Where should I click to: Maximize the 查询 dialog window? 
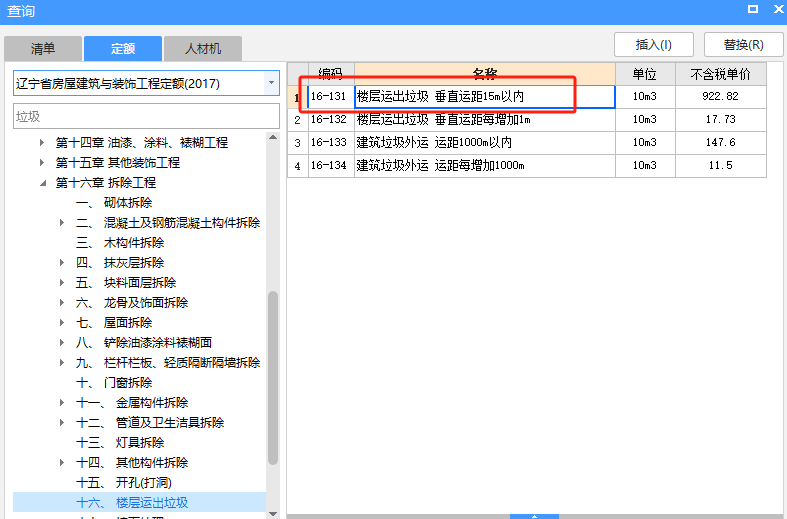[753, 9]
